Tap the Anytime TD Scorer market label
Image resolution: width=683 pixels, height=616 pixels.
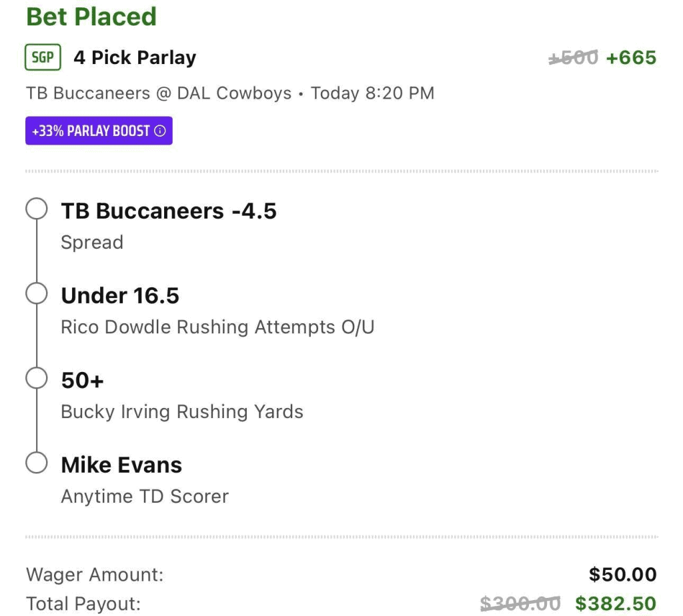click(145, 497)
